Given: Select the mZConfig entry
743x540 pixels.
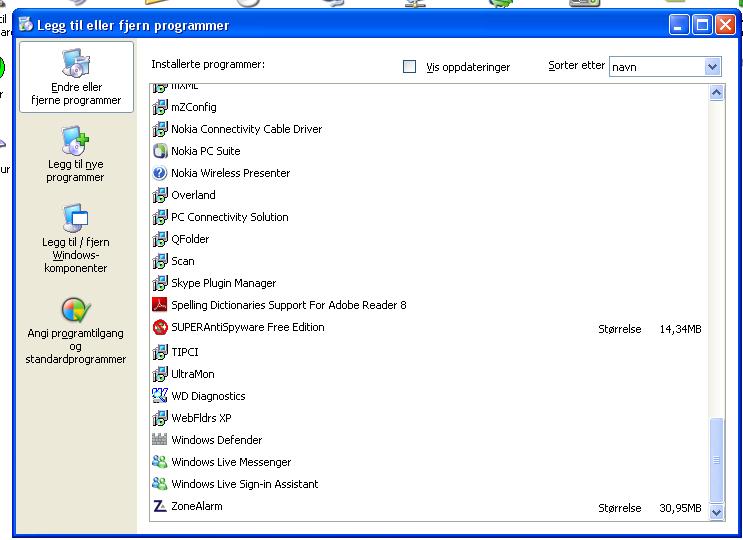Looking at the screenshot, I should click(429, 108).
